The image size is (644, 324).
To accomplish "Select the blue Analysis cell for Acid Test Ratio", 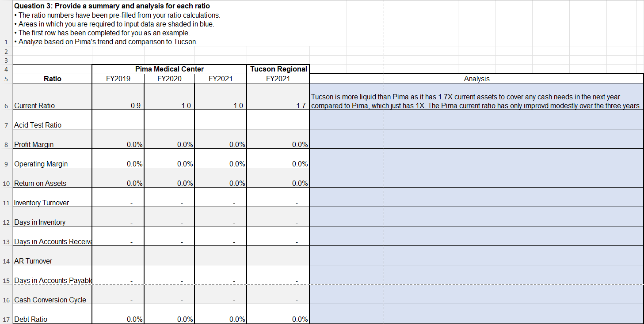I will 476,125.
